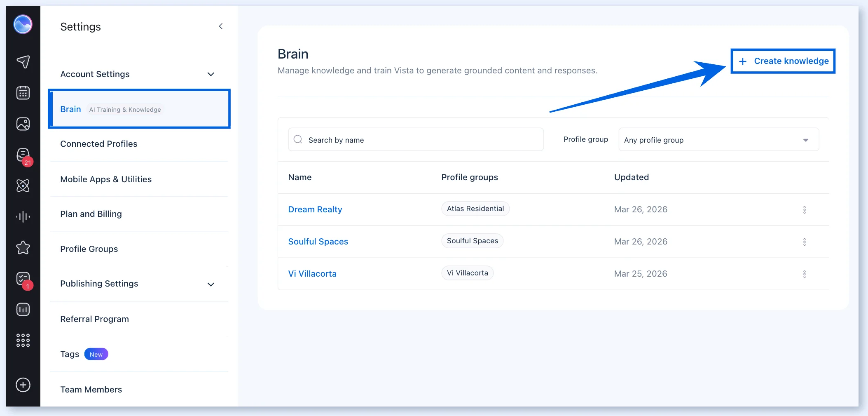The height and width of the screenshot is (416, 868).
Task: Open more options for Vi Villacorta row
Action: click(804, 274)
